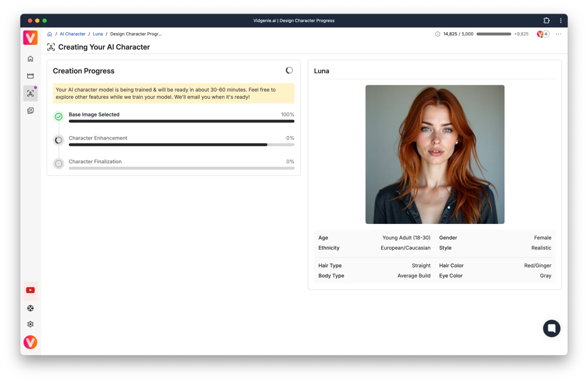
Task: Click the credits info icon
Action: tap(437, 34)
